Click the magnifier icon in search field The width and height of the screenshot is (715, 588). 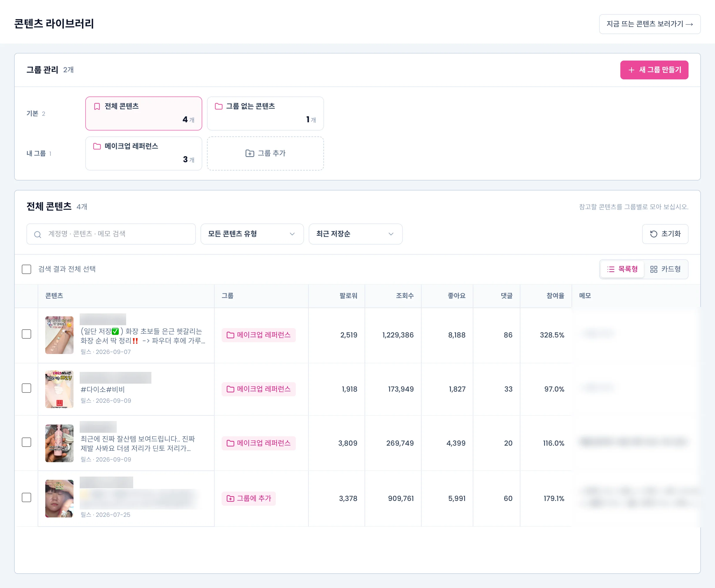tap(38, 234)
